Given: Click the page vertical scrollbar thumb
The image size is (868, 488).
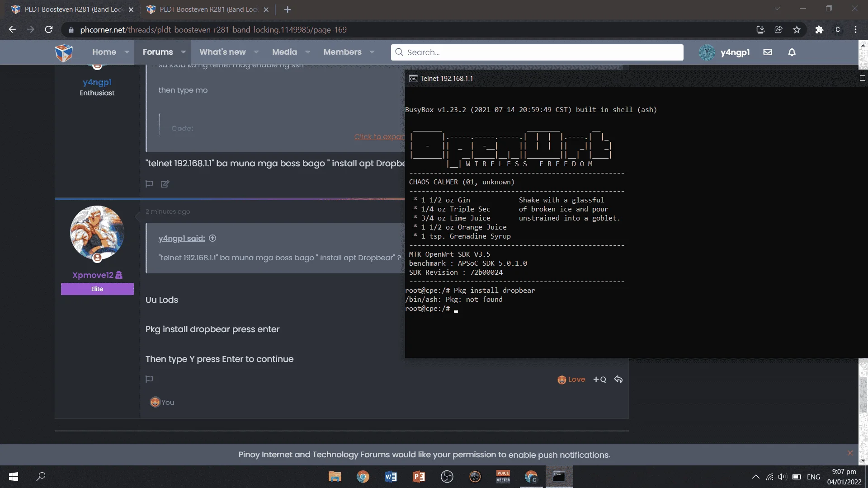Looking at the screenshot, I should (x=863, y=394).
